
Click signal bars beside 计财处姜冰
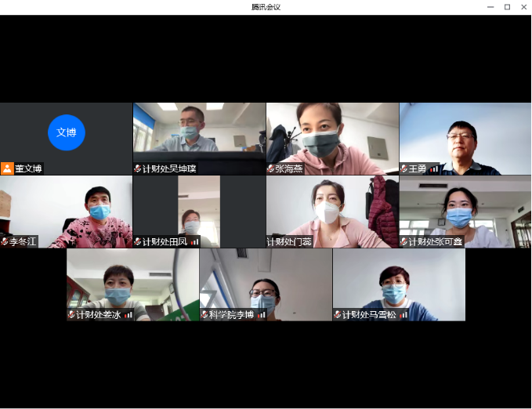pos(128,315)
